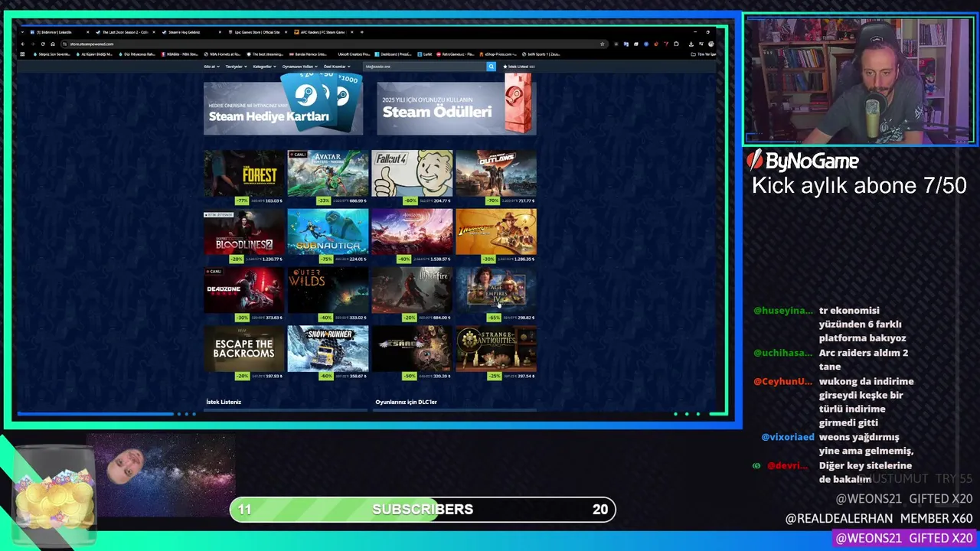Image resolution: width=980 pixels, height=551 pixels.
Task: Reload the Steam store page
Action: 43,44
